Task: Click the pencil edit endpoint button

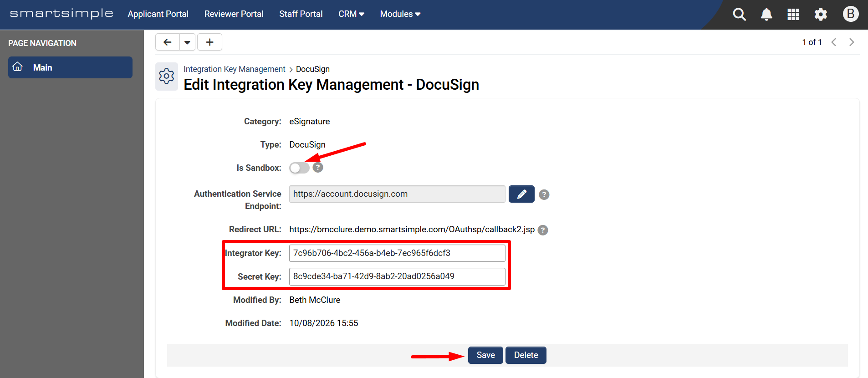Action: click(x=521, y=194)
